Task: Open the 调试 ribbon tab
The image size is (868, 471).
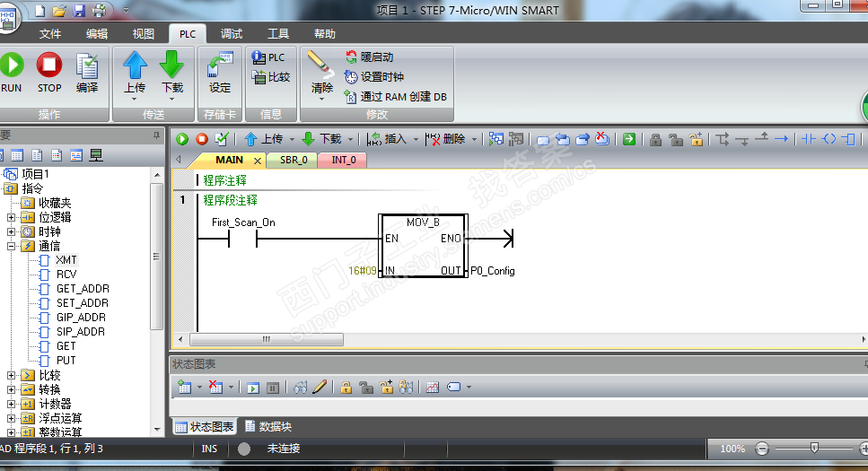Action: [232, 34]
